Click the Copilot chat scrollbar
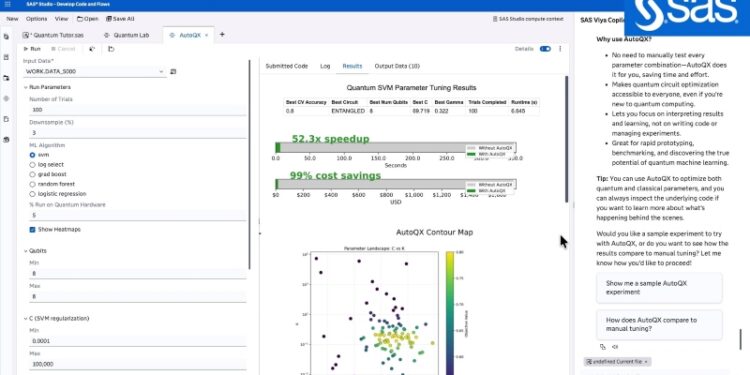 click(x=740, y=340)
